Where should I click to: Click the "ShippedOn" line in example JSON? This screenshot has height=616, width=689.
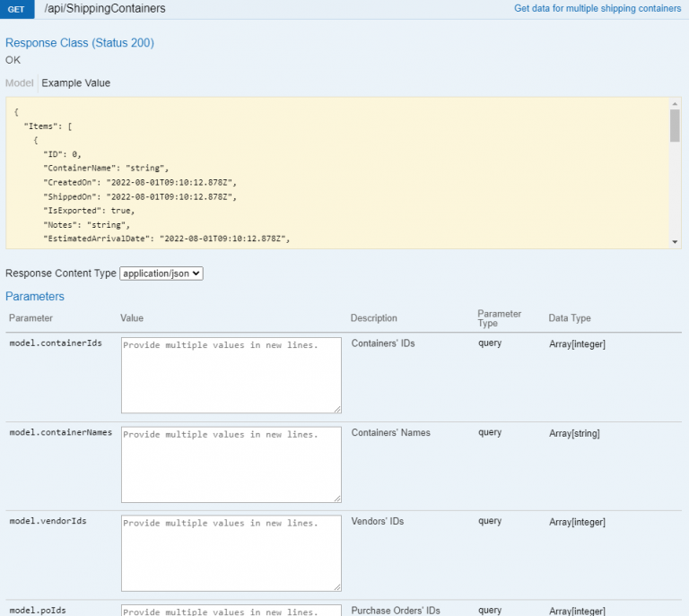pyautogui.click(x=140, y=196)
